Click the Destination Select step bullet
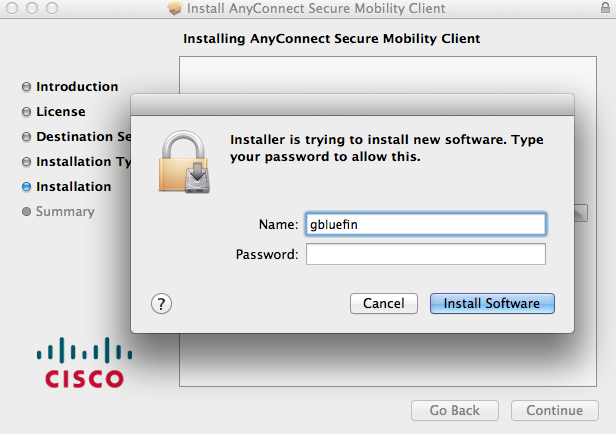Viewport: 616px width, 434px height. [x=26, y=137]
